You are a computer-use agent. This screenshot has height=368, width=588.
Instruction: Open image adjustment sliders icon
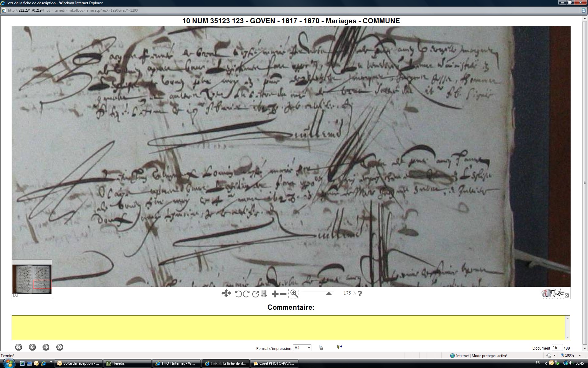(264, 294)
